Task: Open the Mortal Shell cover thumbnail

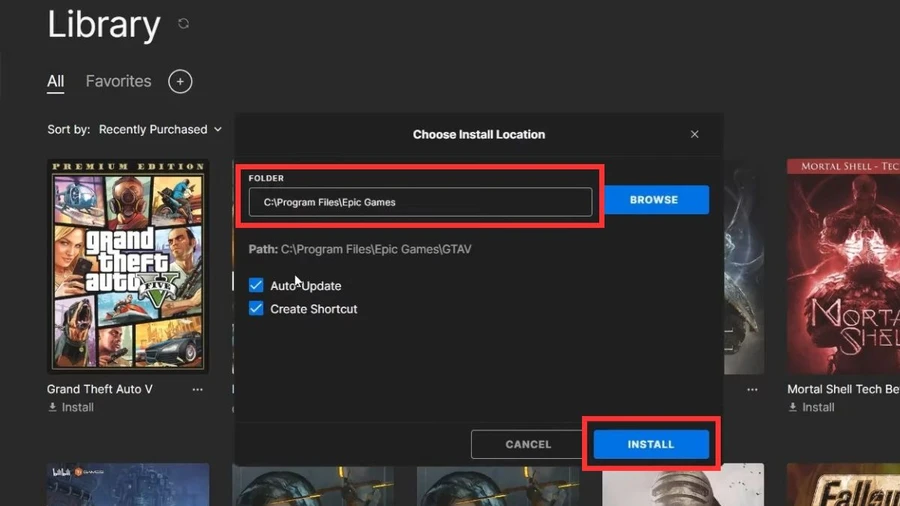Action: tap(843, 266)
